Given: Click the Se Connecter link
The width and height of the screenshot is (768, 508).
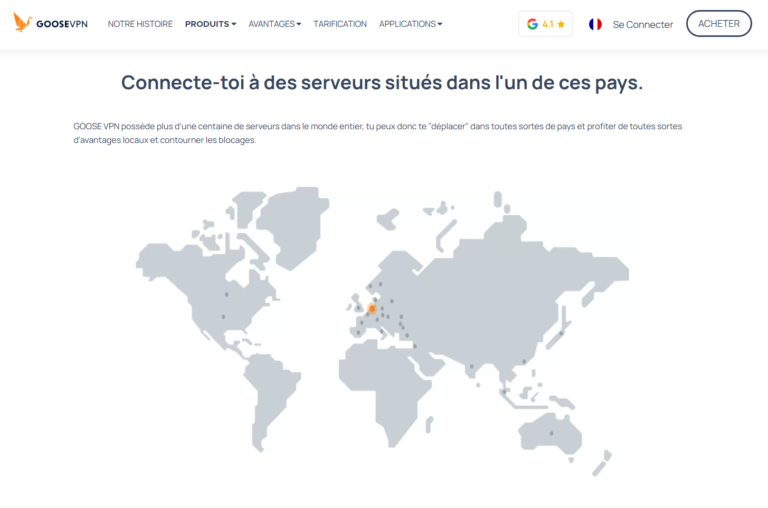Looking at the screenshot, I should [x=643, y=24].
